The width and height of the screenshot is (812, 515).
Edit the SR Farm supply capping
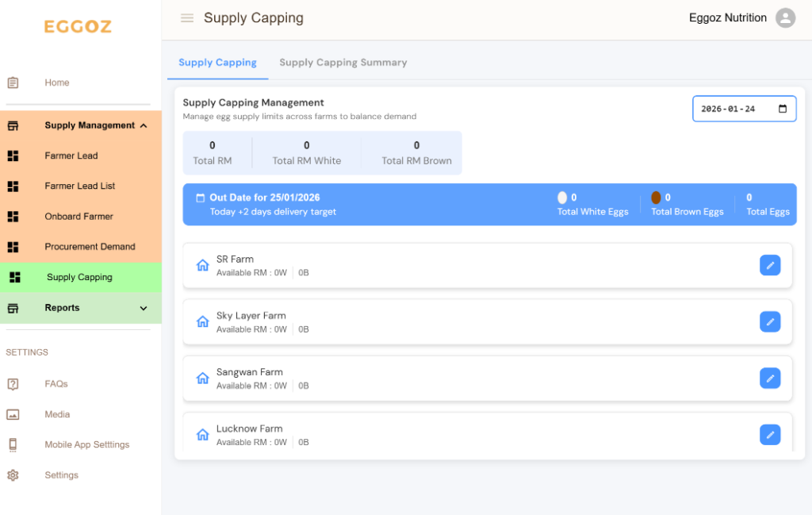point(769,265)
